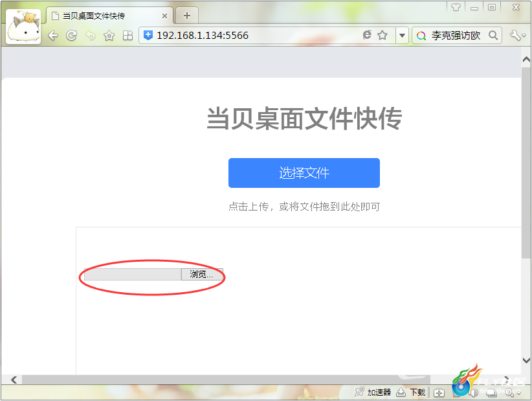This screenshot has width=532, height=401.
Task: Click the file path input field
Action: click(133, 274)
